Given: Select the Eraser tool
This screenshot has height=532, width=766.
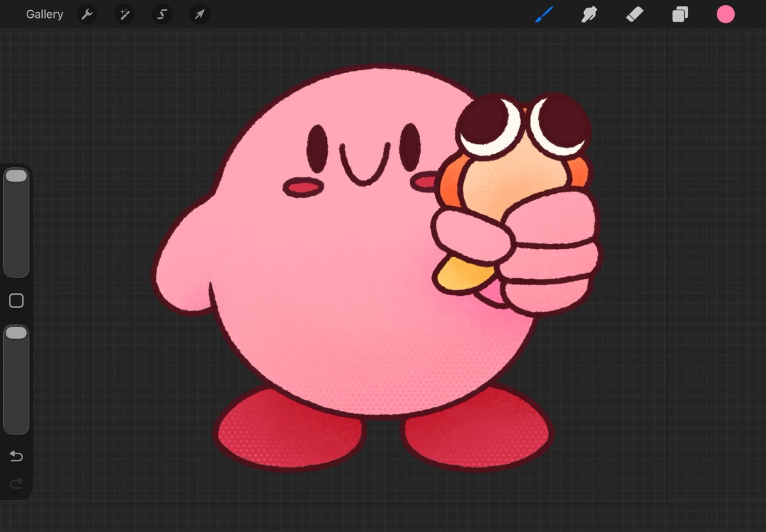Looking at the screenshot, I should 635,14.
